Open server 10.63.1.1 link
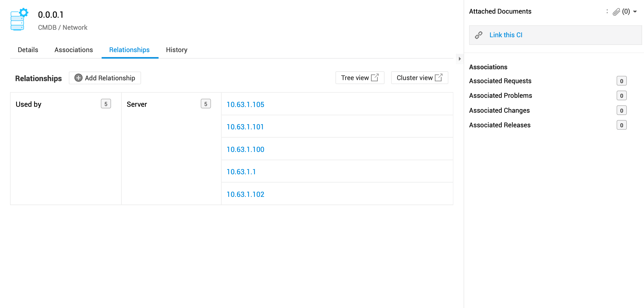644x308 pixels. (x=241, y=172)
